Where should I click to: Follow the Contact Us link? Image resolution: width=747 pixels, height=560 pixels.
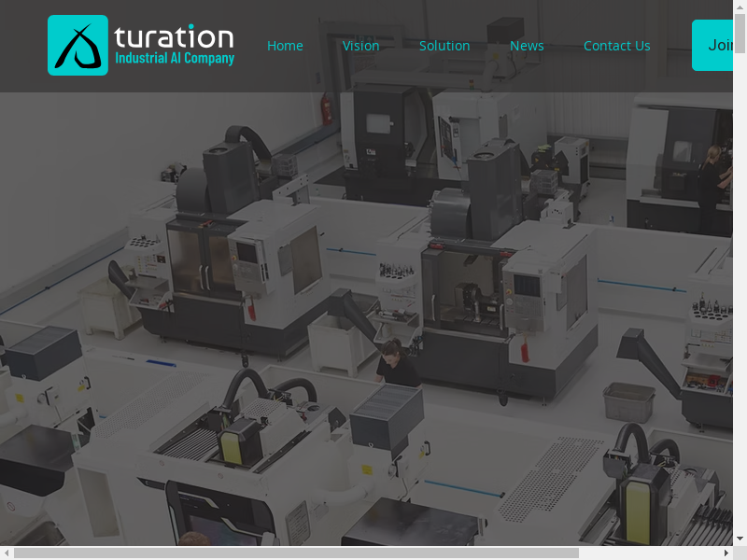[616, 46]
